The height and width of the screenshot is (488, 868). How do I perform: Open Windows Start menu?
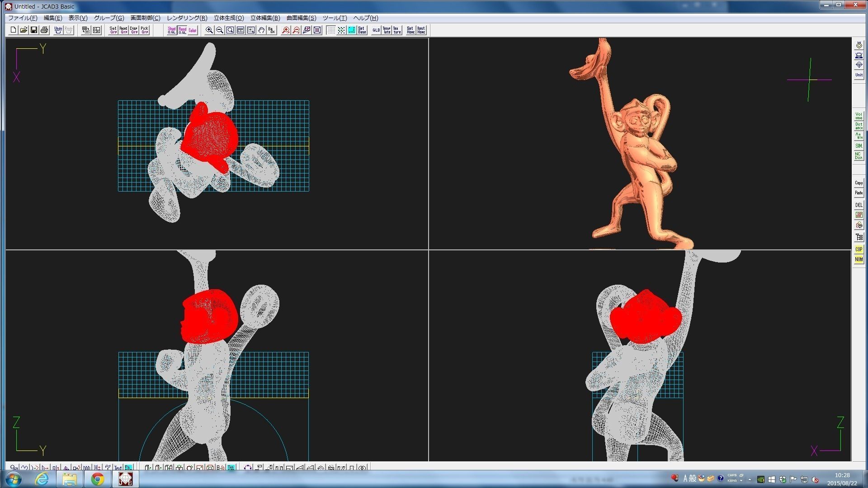click(13, 479)
